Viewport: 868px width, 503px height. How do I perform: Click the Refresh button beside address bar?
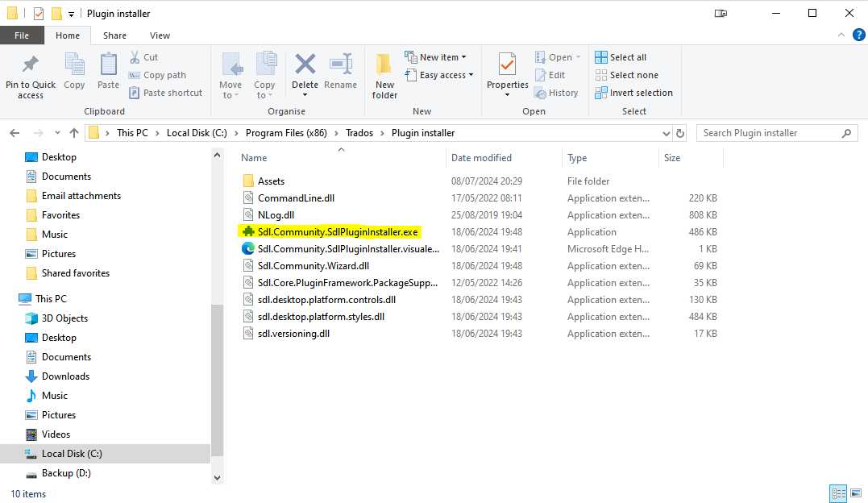click(x=680, y=133)
